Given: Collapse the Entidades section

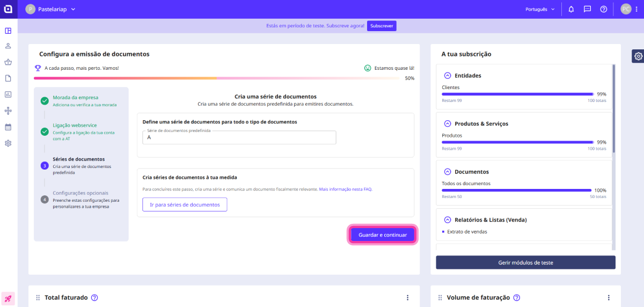Looking at the screenshot, I should pyautogui.click(x=448, y=76).
